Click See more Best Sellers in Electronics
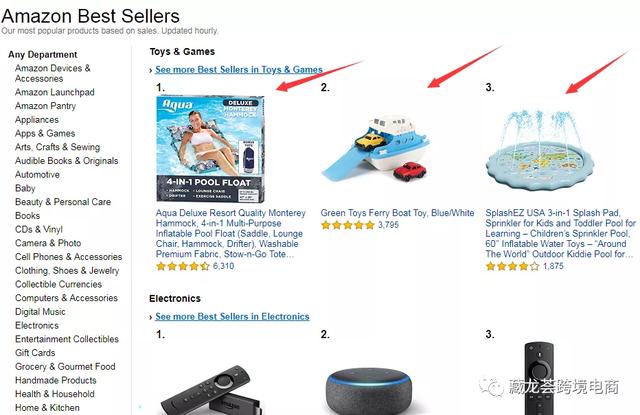The height and width of the screenshot is (415, 640). pos(232,316)
